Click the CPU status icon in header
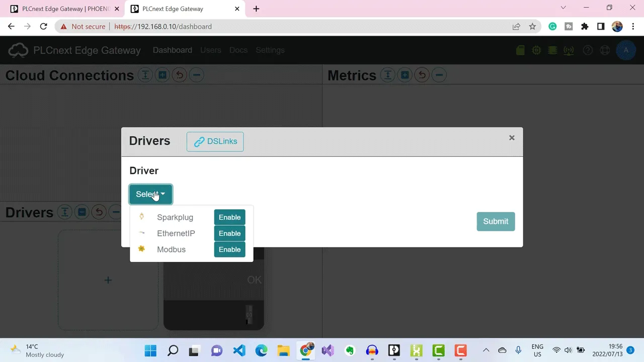This screenshot has height=362, width=644. 537,50
